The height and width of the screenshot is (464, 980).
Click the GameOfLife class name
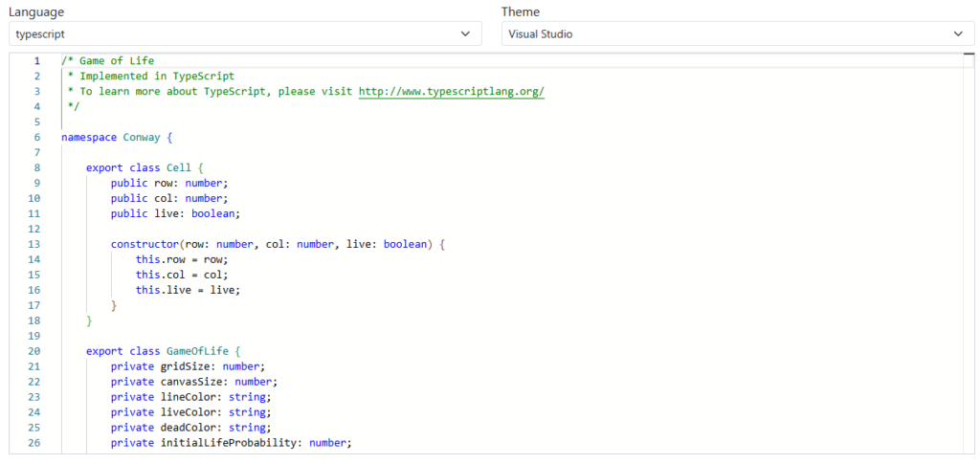tap(197, 351)
